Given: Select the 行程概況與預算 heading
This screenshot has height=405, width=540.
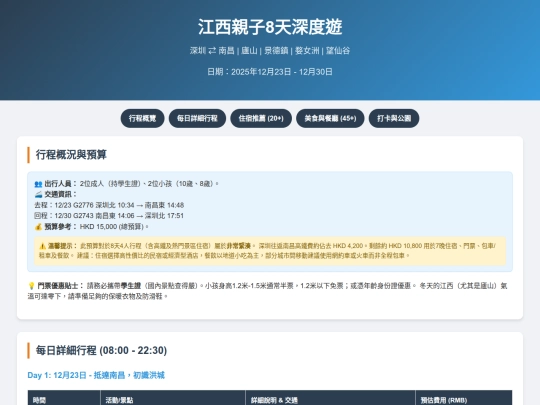Looking at the screenshot, I should (x=71, y=155).
